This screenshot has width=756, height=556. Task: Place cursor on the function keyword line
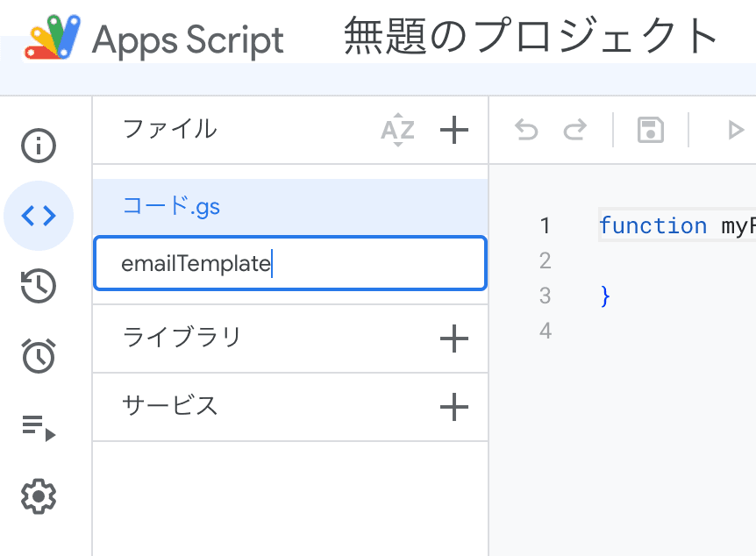[653, 226]
